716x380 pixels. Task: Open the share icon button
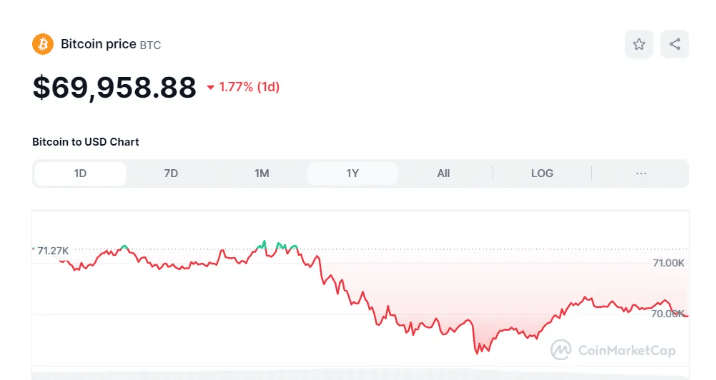[674, 44]
